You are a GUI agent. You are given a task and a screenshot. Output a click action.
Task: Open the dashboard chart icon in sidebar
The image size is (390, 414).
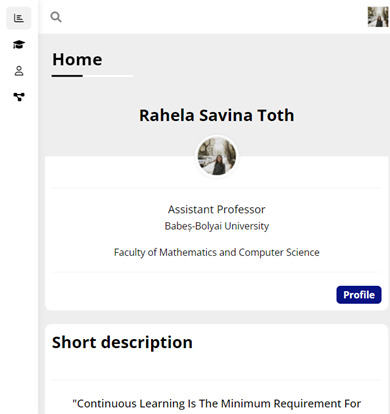click(19, 18)
